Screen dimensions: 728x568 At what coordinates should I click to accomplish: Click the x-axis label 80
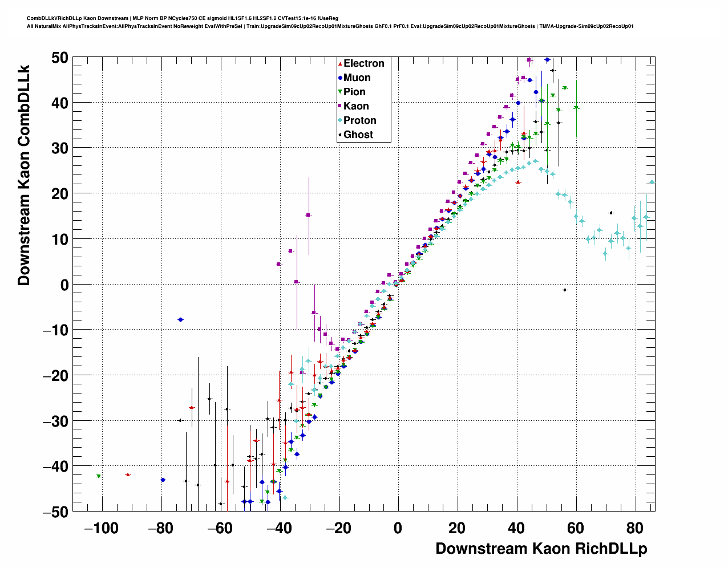pyautogui.click(x=635, y=528)
